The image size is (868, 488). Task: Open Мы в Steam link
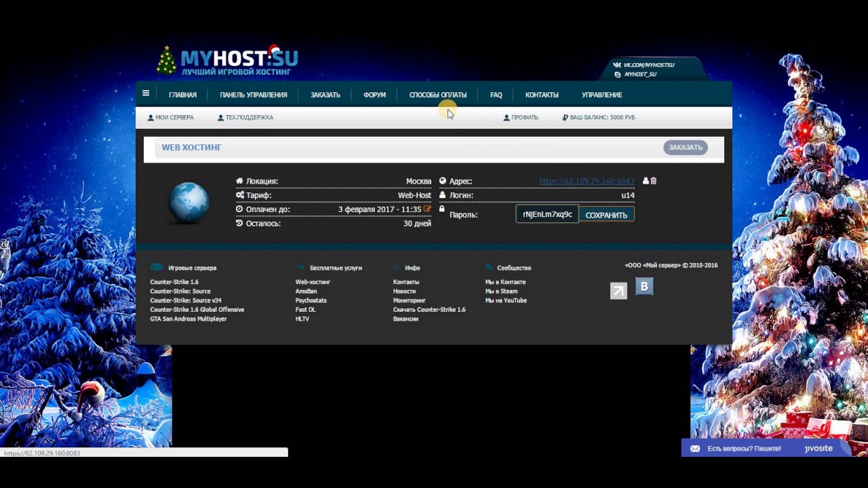(501, 291)
